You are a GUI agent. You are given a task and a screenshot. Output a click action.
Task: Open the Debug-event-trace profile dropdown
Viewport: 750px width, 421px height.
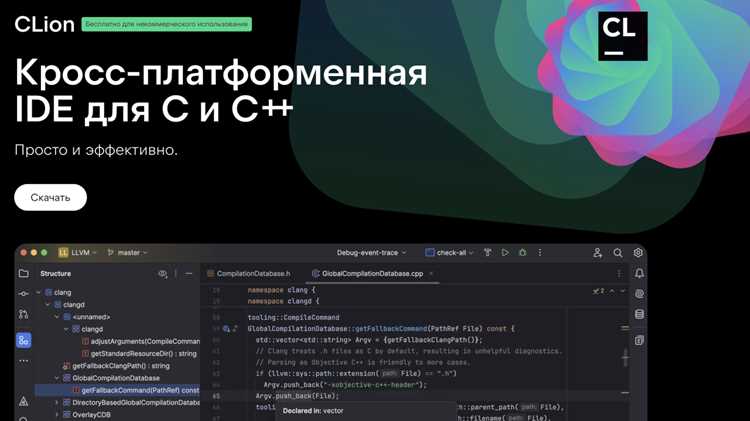click(x=371, y=253)
